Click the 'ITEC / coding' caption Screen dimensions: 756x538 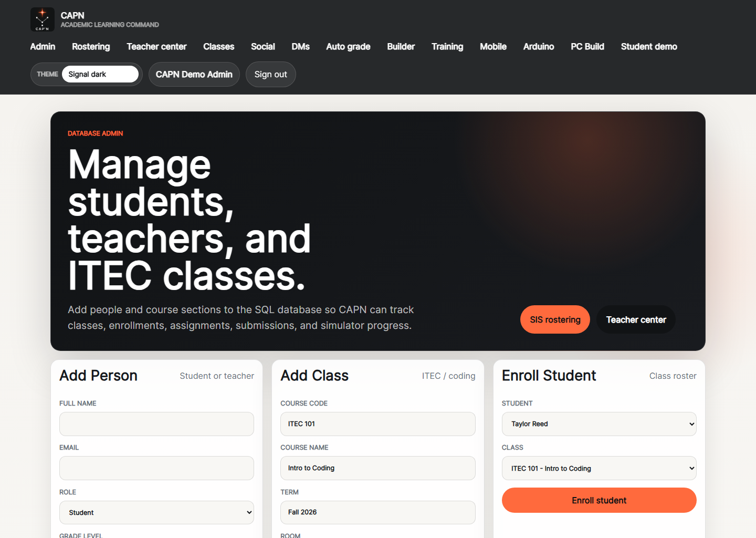(449, 376)
